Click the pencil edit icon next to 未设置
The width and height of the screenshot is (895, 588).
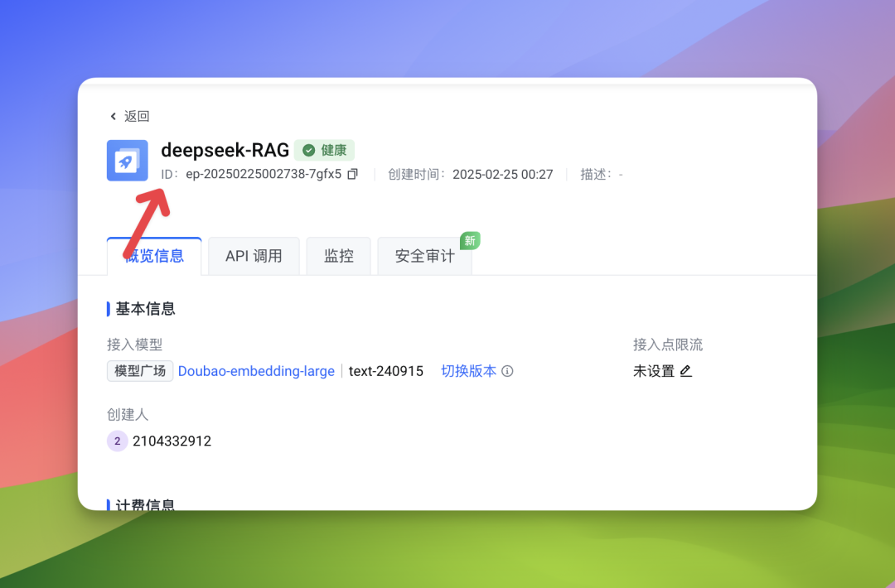685,371
